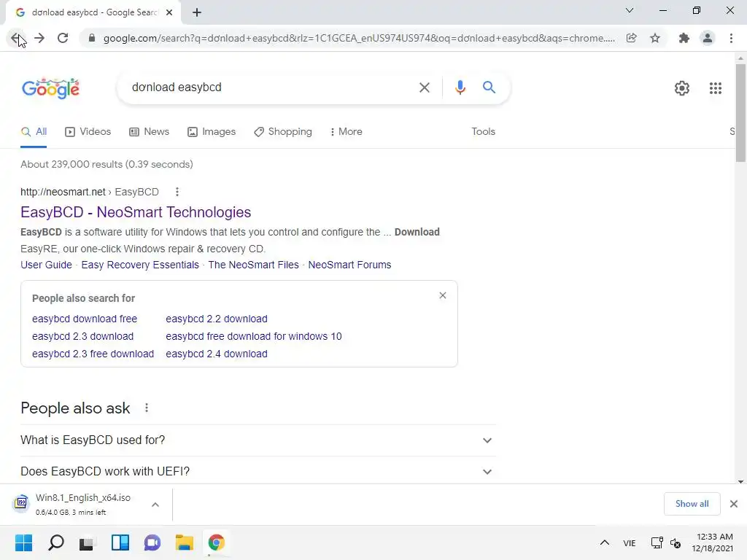747x560 pixels.
Task: Open File Explorer from taskbar
Action: pos(185,542)
